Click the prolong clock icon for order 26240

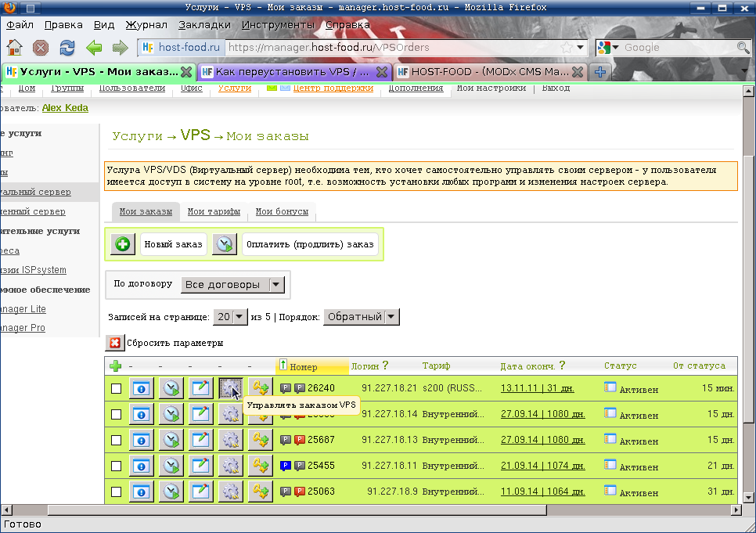171,388
